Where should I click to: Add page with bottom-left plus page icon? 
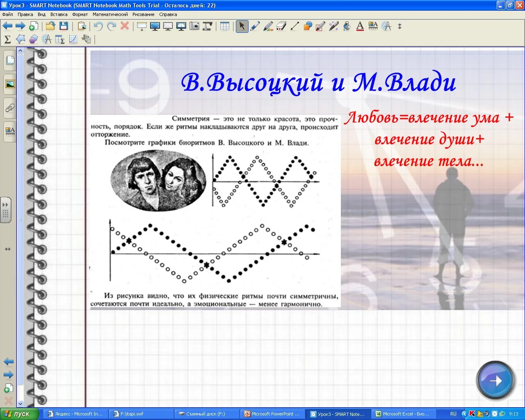9,388
